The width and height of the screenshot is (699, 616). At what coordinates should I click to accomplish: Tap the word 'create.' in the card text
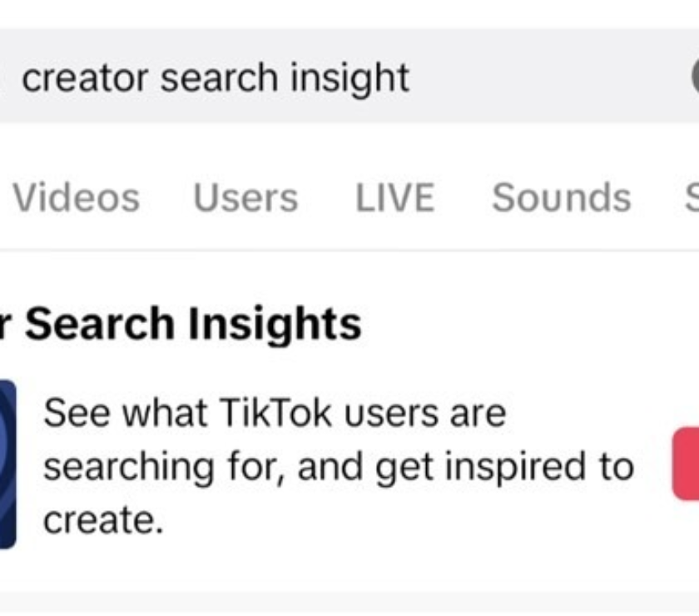pyautogui.click(x=103, y=520)
